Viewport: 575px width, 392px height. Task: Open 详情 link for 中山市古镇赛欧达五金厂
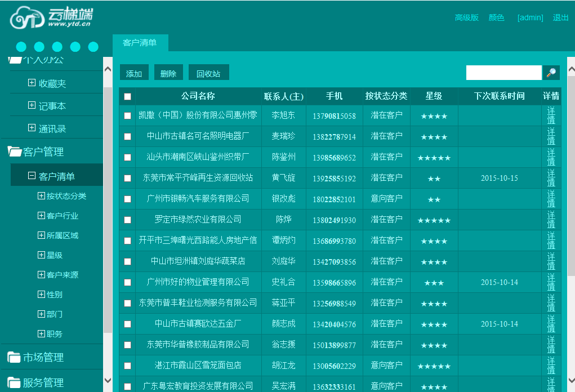coord(551,324)
